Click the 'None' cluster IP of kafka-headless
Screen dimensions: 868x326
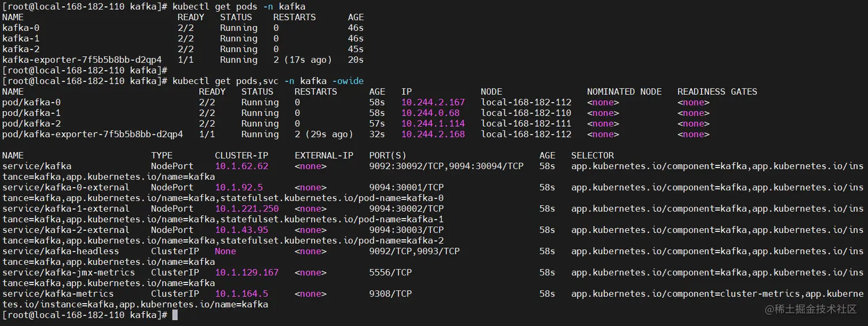[226, 251]
